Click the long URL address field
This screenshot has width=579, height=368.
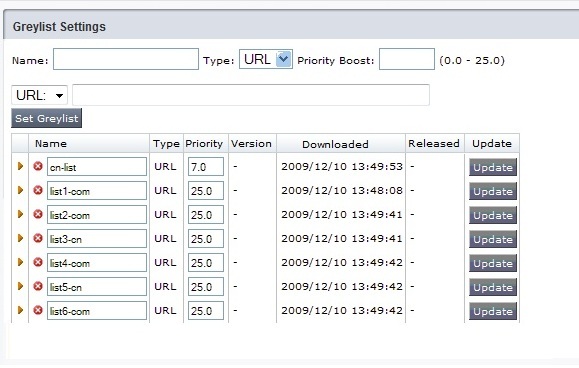(x=251, y=95)
